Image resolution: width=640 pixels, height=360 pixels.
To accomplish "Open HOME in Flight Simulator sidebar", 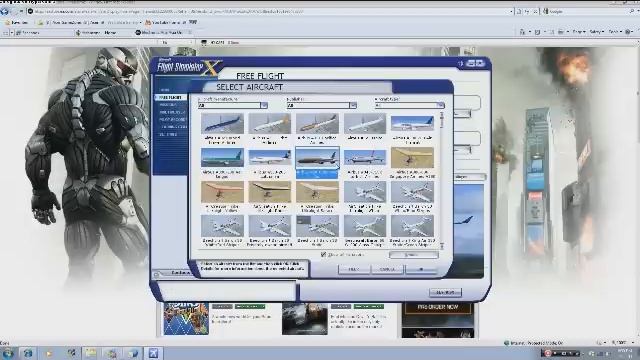I will [x=165, y=90].
